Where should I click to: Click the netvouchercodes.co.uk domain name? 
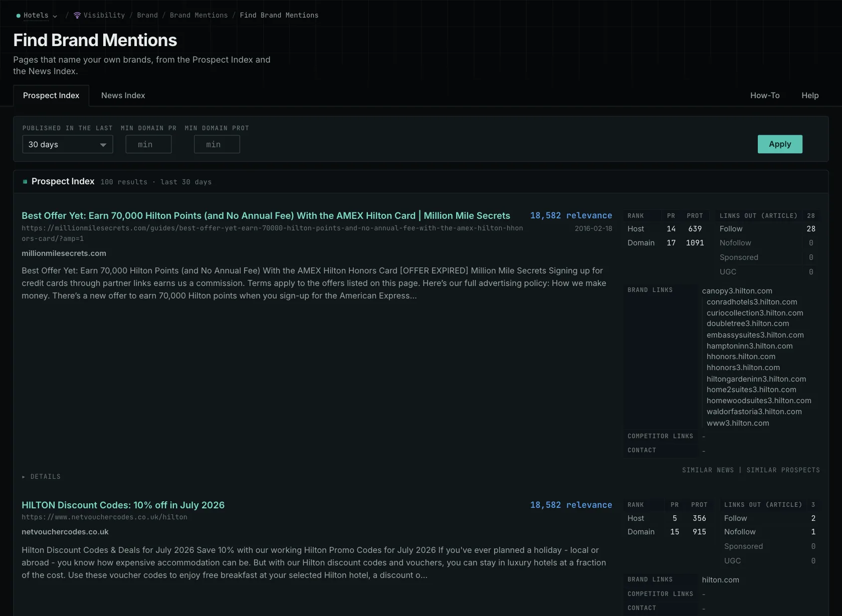[x=65, y=532]
